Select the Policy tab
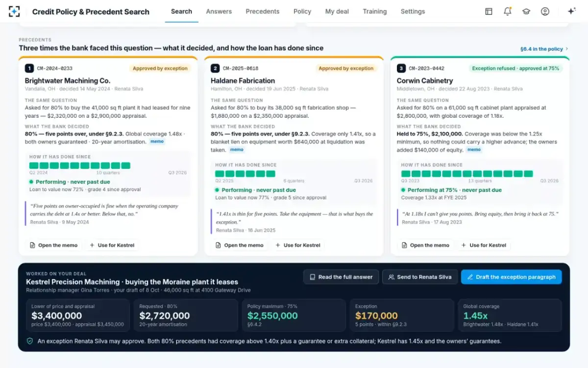 tap(302, 11)
